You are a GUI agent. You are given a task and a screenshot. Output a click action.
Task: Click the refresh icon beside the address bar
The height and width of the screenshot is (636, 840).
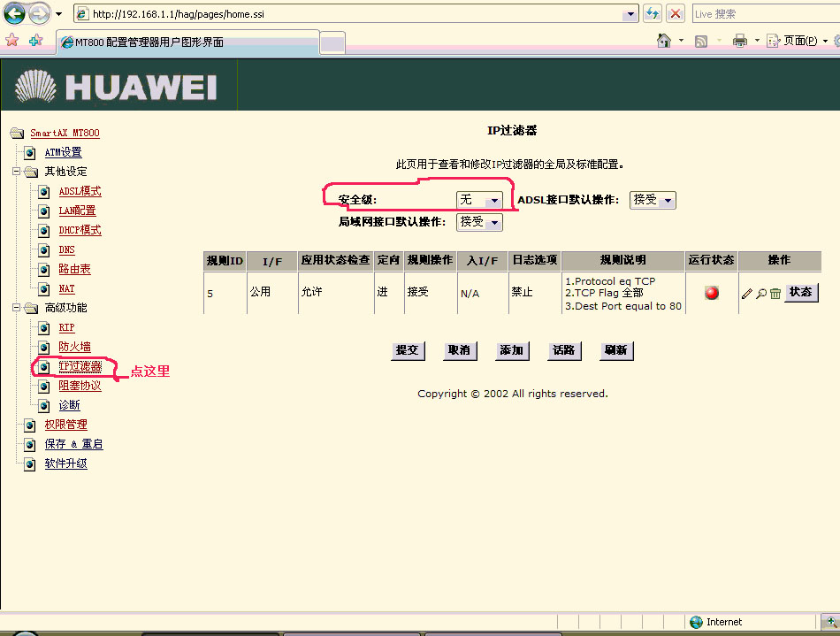click(653, 13)
